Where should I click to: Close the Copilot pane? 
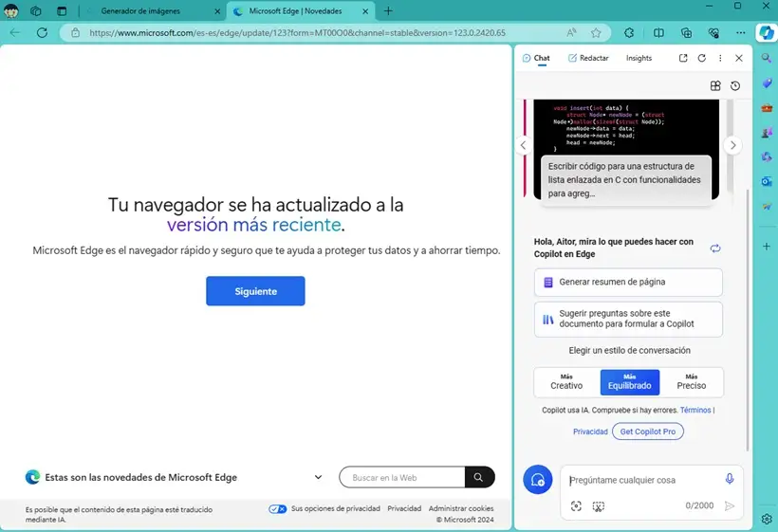click(x=739, y=58)
